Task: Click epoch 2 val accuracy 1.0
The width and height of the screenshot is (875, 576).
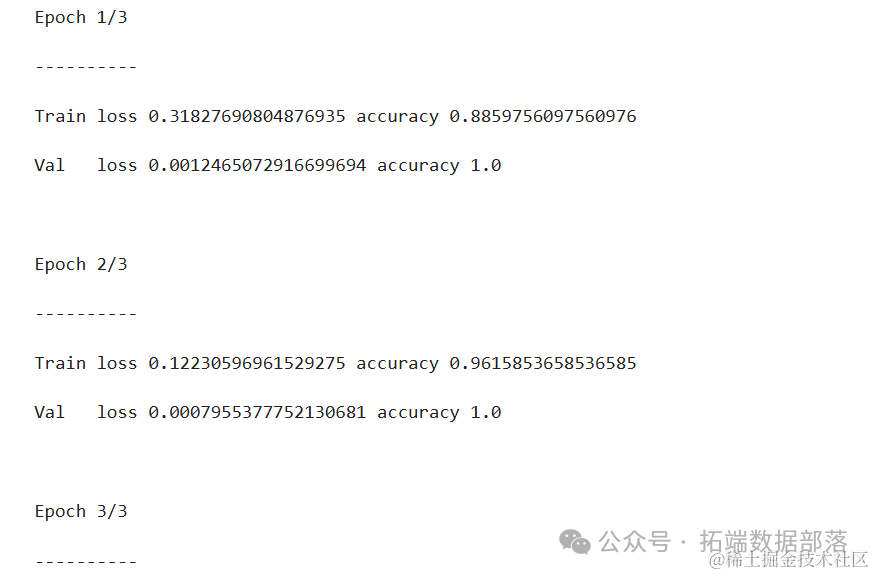Action: coord(486,412)
